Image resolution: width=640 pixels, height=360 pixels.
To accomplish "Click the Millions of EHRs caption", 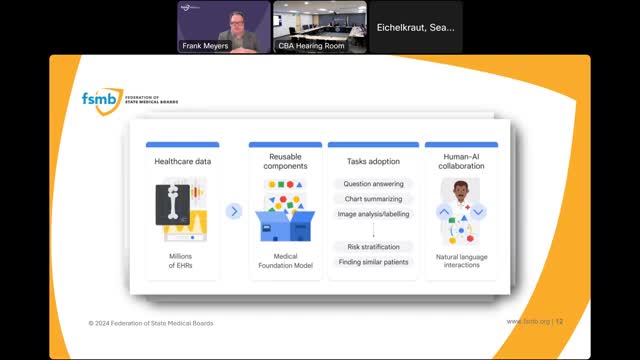I will tap(180, 260).
